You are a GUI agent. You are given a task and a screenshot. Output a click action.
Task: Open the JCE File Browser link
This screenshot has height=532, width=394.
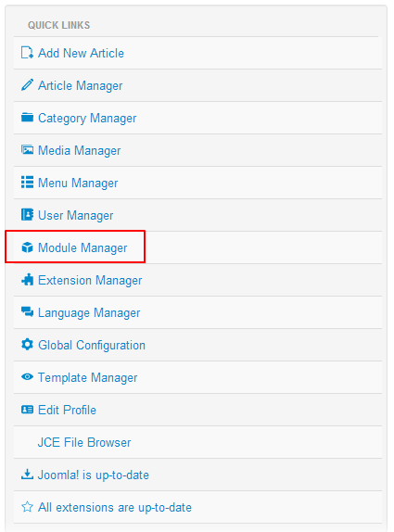pyautogui.click(x=84, y=442)
